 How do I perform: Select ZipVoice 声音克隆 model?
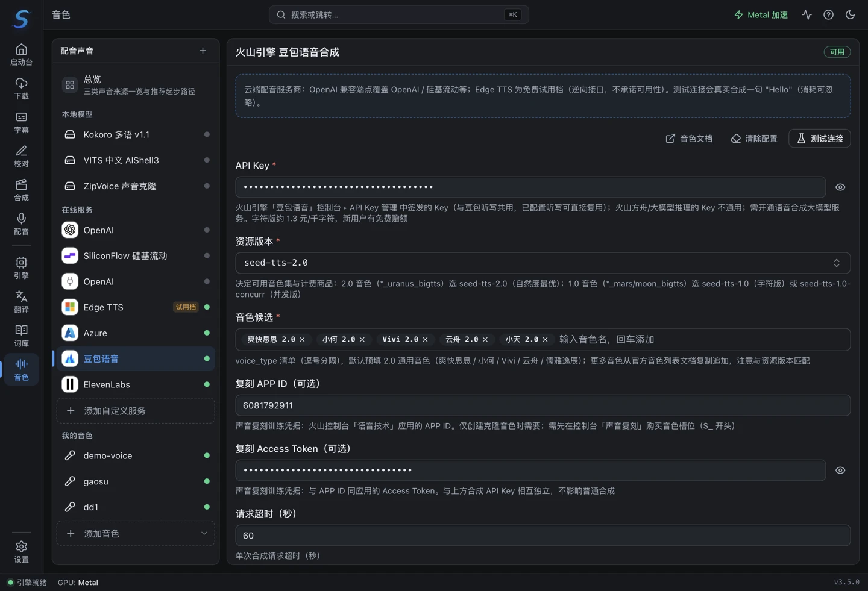tap(136, 186)
